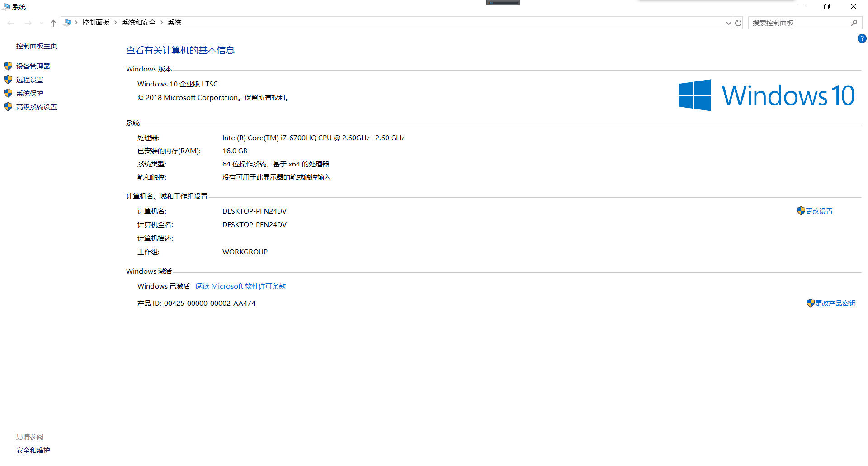Screen dimensions: 868x466
Task: Go up one level with Up arrow
Action: [x=53, y=23]
